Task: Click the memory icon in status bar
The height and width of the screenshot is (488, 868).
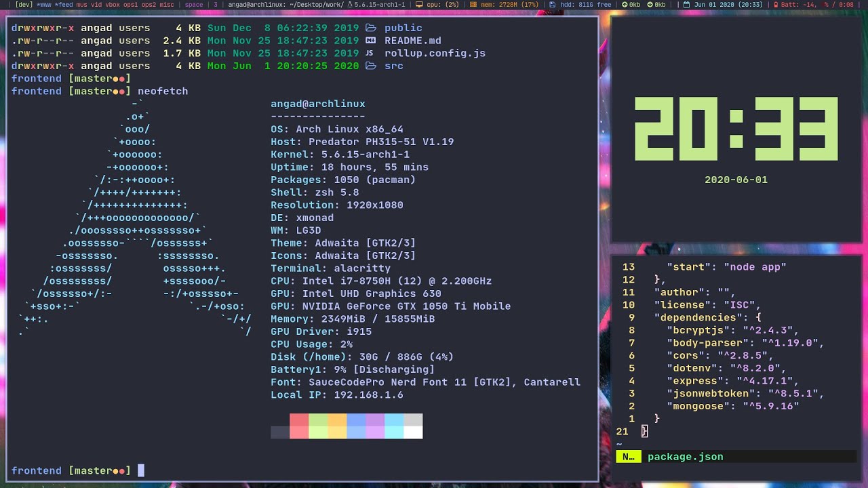Action: [473, 4]
